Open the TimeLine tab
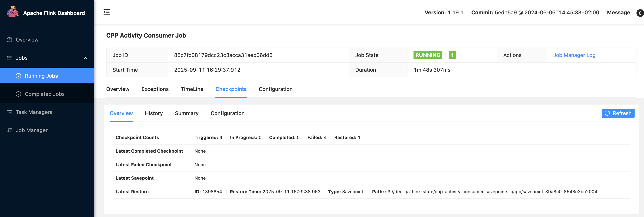The width and height of the screenshot is (644, 217). 192,89
